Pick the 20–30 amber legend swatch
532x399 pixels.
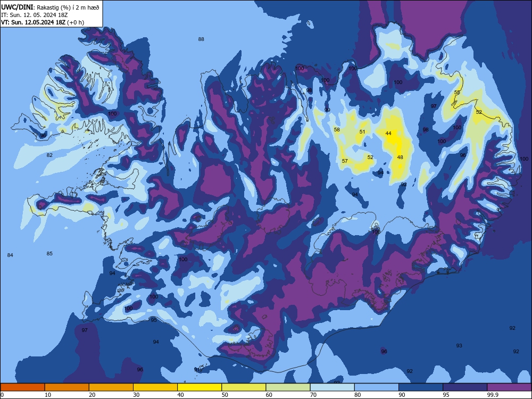coord(111,387)
